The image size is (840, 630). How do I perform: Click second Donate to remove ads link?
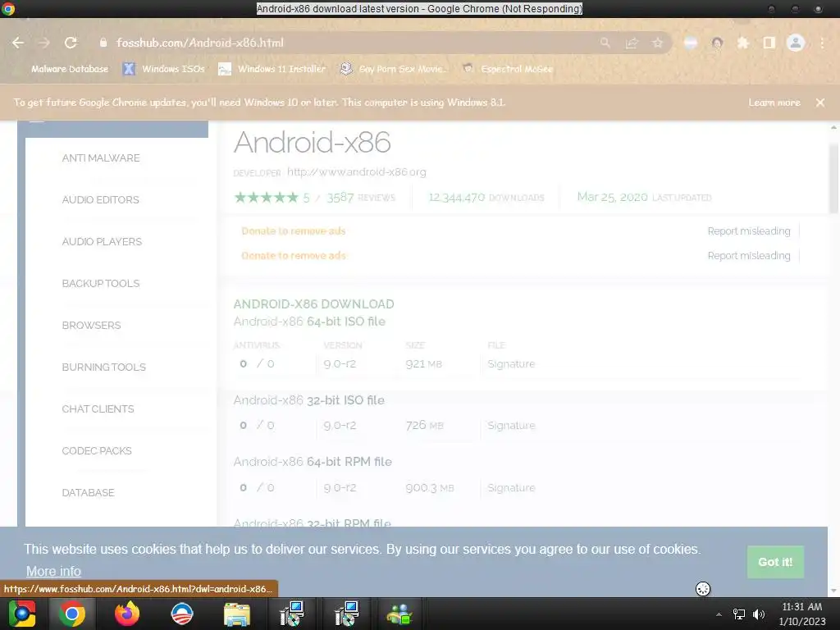tap(294, 256)
